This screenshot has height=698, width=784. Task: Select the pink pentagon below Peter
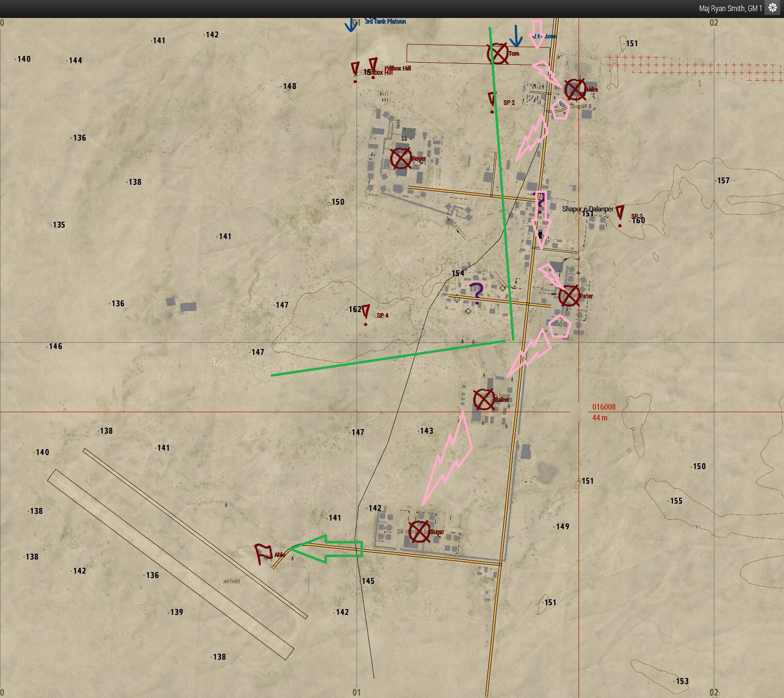[560, 327]
